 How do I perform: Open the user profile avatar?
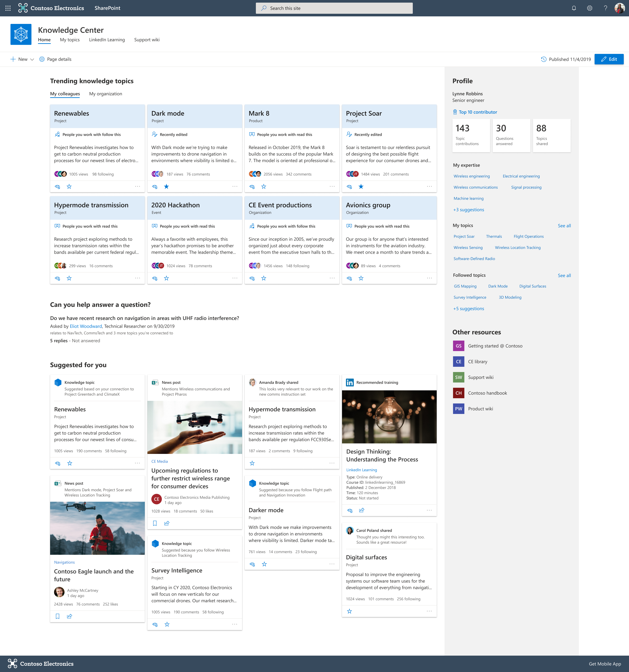coord(619,8)
